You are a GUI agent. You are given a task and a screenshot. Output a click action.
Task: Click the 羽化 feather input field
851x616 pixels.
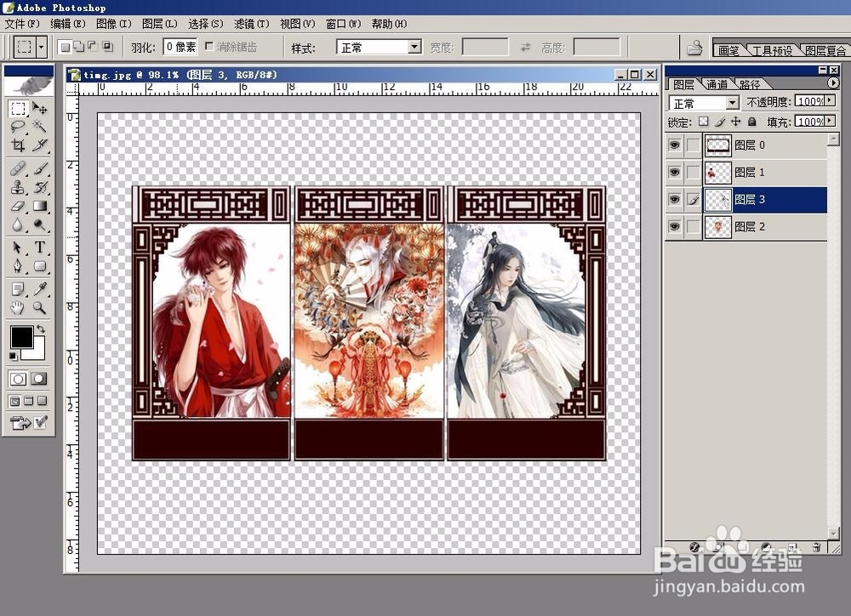coord(180,47)
